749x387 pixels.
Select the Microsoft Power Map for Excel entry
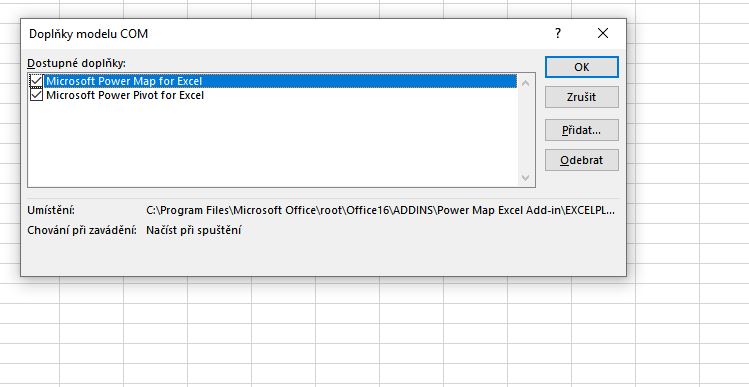pyautogui.click(x=124, y=81)
